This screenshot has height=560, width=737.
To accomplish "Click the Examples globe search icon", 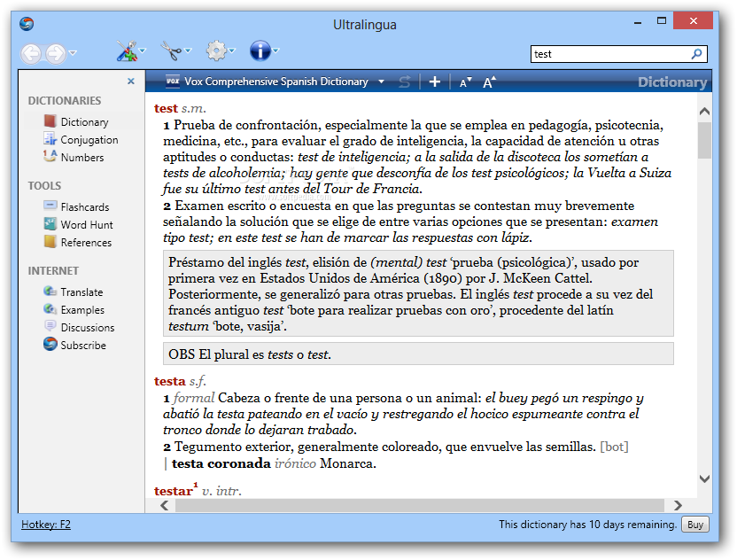I will pyautogui.click(x=50, y=309).
